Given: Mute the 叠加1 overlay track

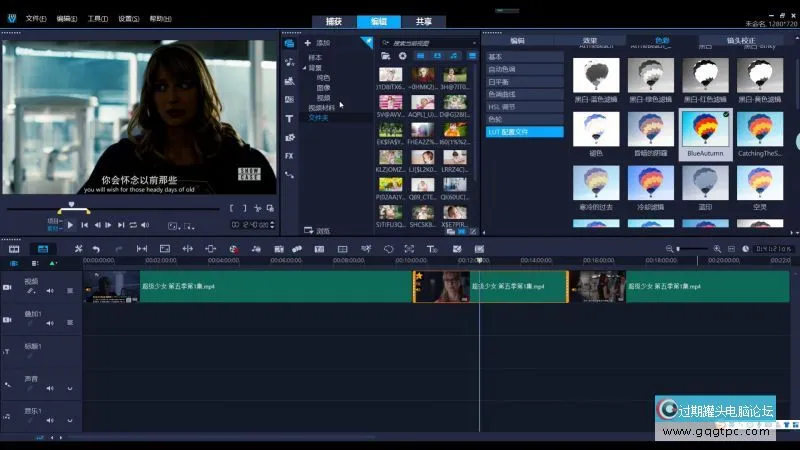Looking at the screenshot, I should point(50,323).
